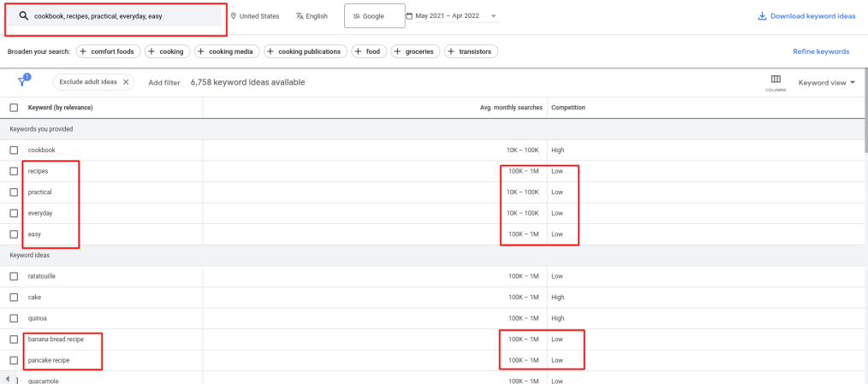868x384 pixels.
Task: Click the language icon English
Action: pyautogui.click(x=312, y=16)
